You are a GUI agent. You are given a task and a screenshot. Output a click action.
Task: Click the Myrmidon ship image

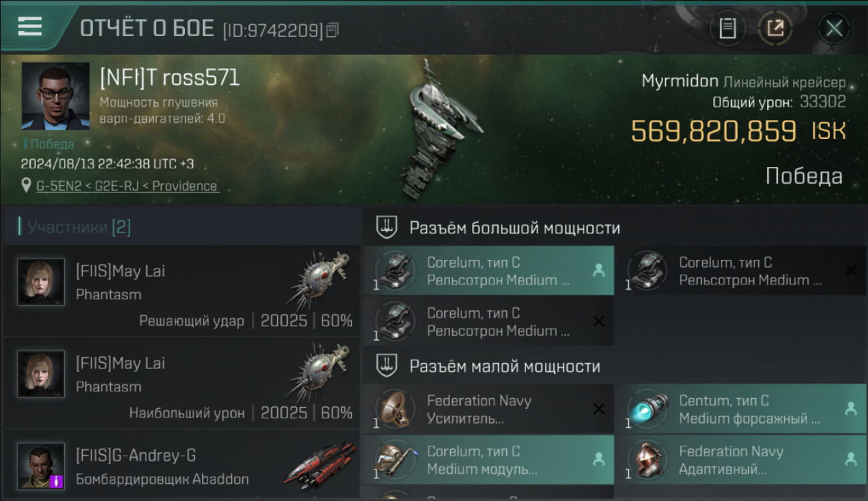pos(437,130)
